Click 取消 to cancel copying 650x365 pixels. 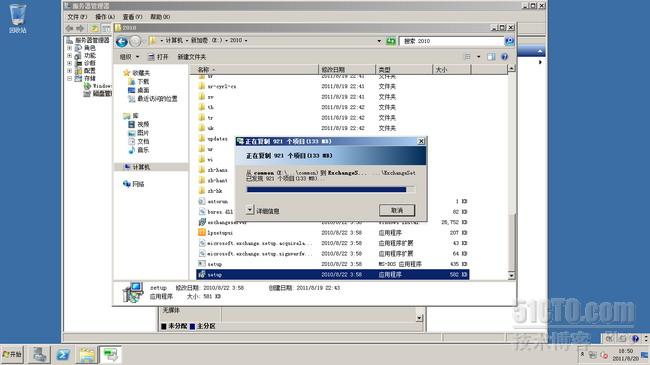coord(397,210)
